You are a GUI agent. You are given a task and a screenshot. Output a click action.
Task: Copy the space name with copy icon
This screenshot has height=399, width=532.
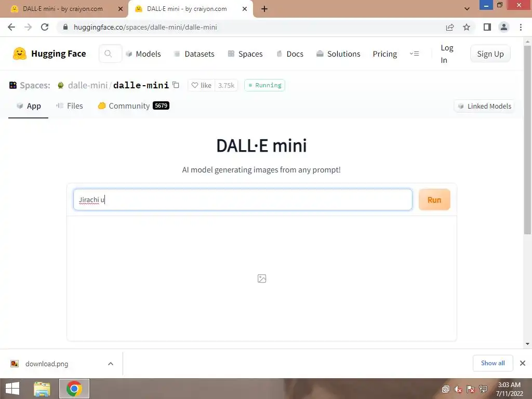pos(176,85)
